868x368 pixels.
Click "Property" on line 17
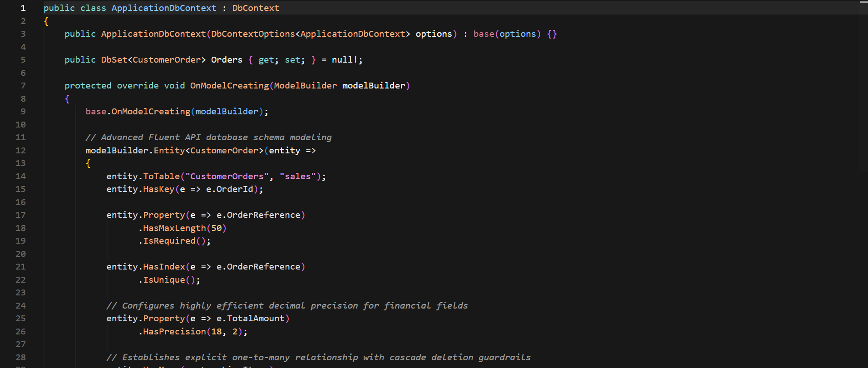coord(164,215)
